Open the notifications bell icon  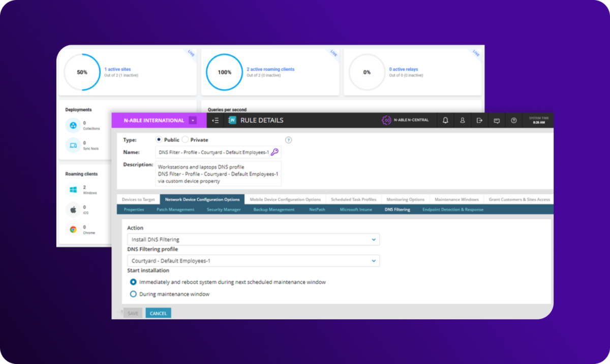[x=445, y=120]
